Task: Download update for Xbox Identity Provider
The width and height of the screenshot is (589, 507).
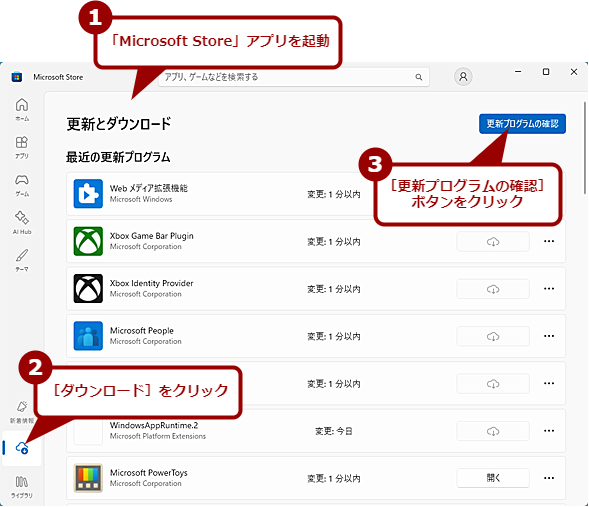Action: 493,289
